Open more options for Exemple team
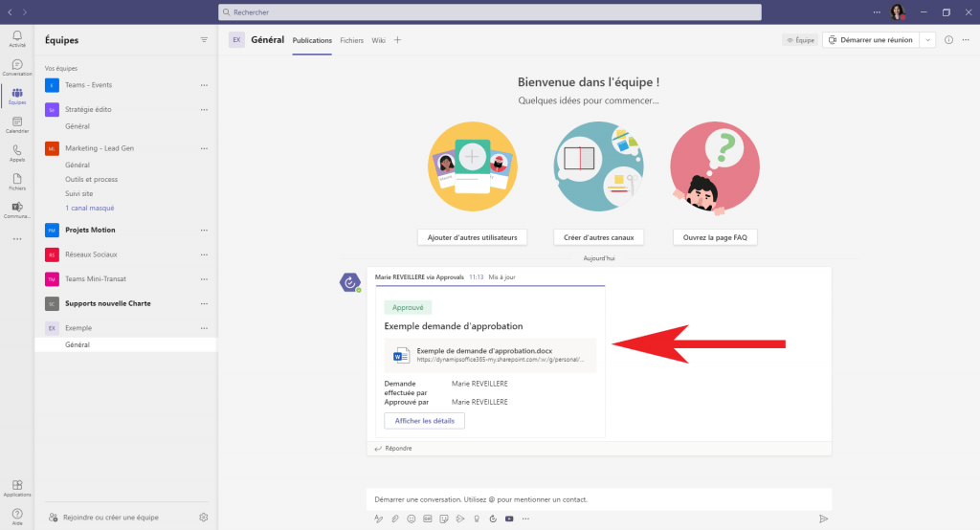The image size is (980, 530). click(x=204, y=328)
